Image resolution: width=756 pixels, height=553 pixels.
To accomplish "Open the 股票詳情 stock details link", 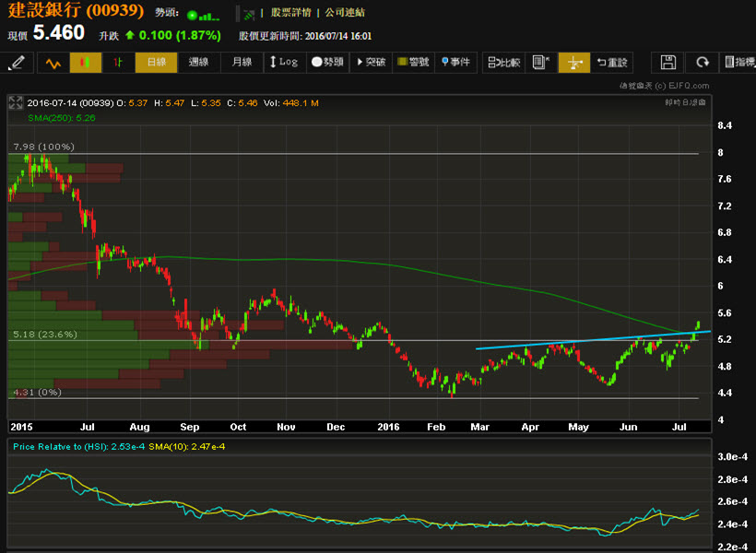I will [x=290, y=13].
